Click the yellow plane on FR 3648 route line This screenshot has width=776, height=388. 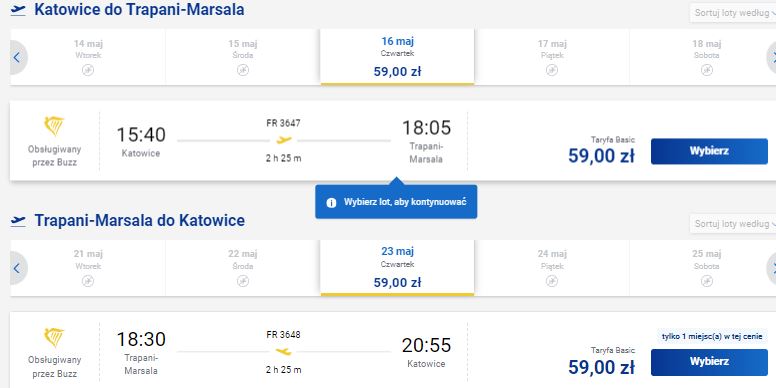(x=284, y=351)
